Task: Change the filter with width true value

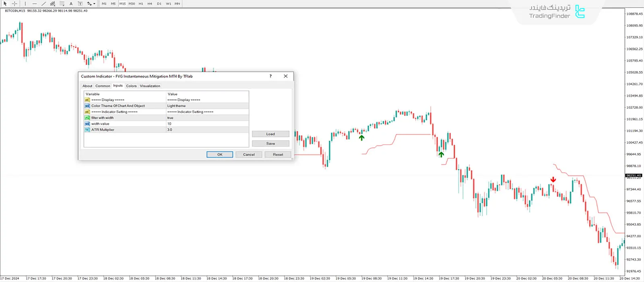Action: (207, 118)
